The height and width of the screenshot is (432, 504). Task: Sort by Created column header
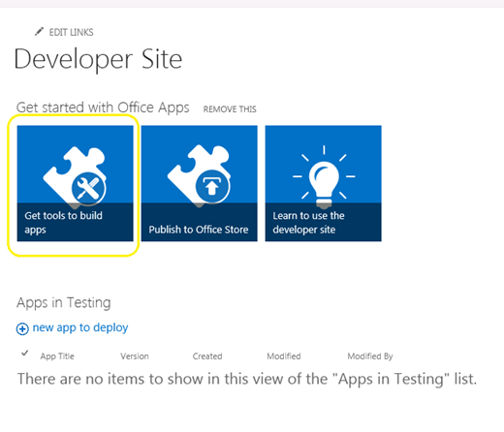[x=207, y=356]
